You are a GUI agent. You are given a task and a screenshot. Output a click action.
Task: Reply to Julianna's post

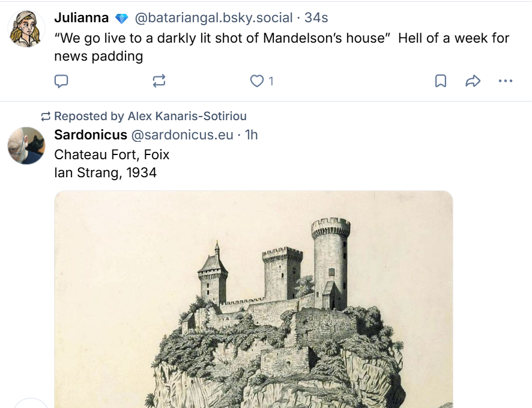click(61, 81)
